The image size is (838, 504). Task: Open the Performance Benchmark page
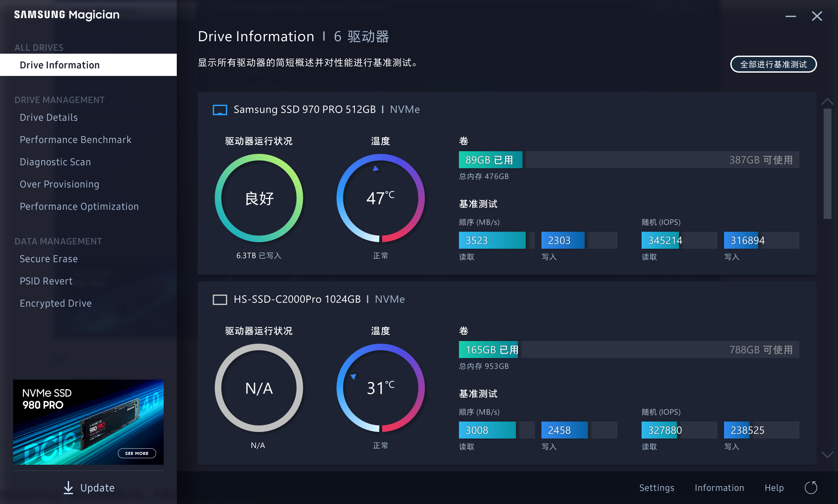75,139
